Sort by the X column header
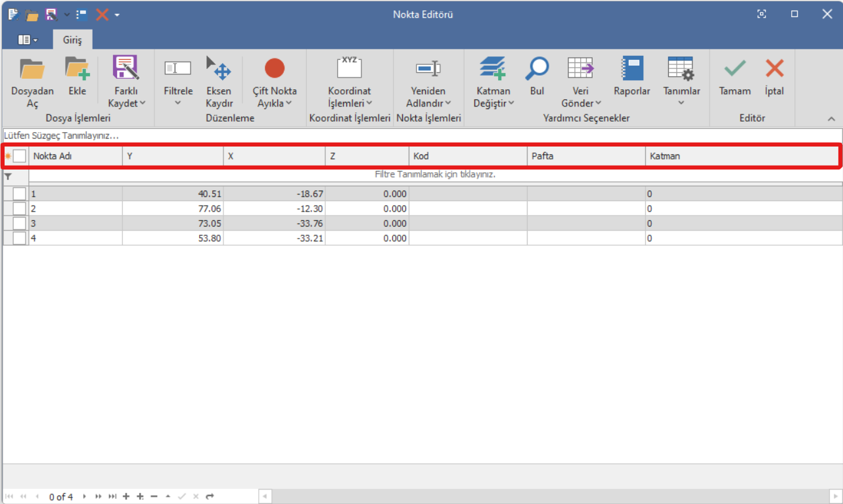Image resolution: width=843 pixels, height=504 pixels. click(274, 156)
